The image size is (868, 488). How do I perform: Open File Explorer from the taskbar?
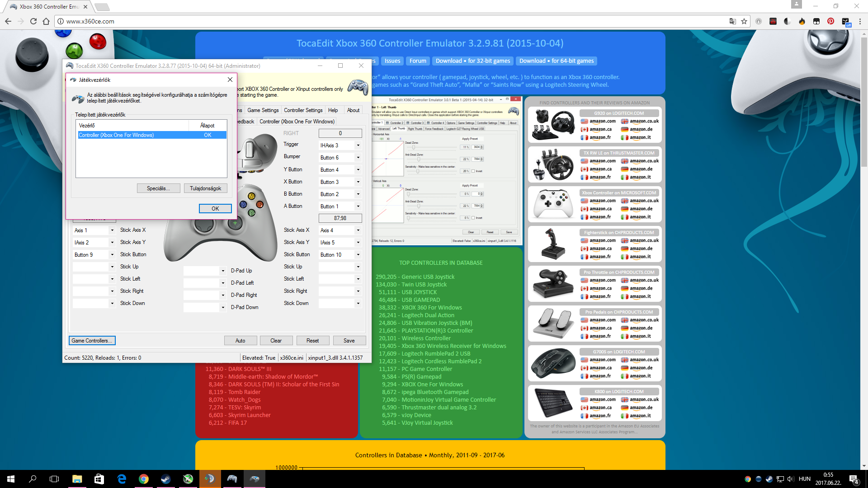point(77,479)
